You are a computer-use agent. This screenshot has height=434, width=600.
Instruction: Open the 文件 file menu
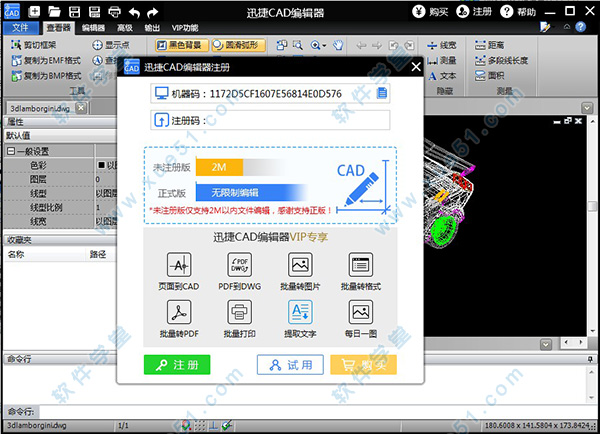pos(21,28)
